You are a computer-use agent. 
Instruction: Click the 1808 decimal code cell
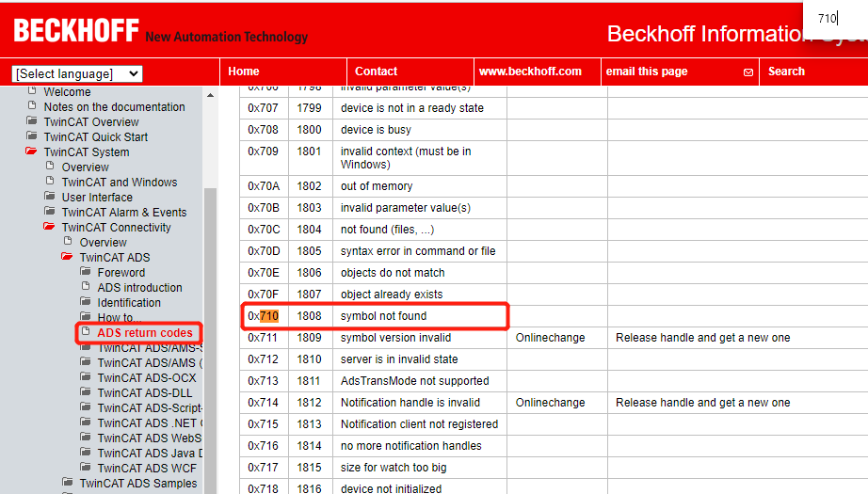309,316
